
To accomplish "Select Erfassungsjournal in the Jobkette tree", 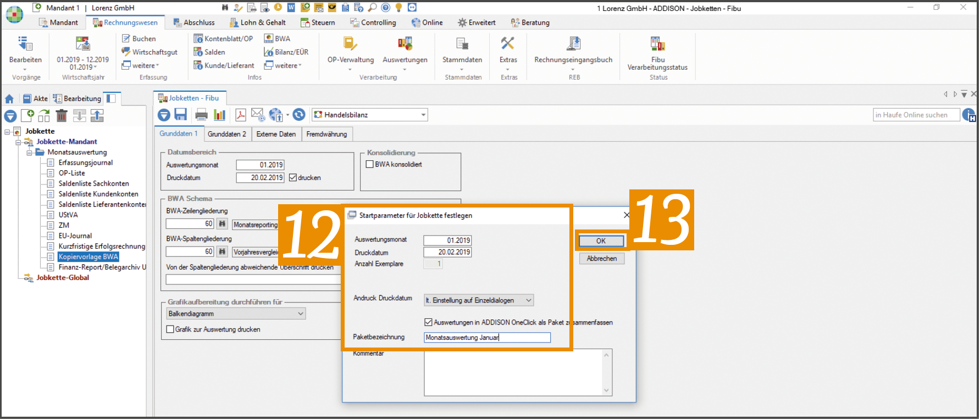I will click(x=86, y=163).
